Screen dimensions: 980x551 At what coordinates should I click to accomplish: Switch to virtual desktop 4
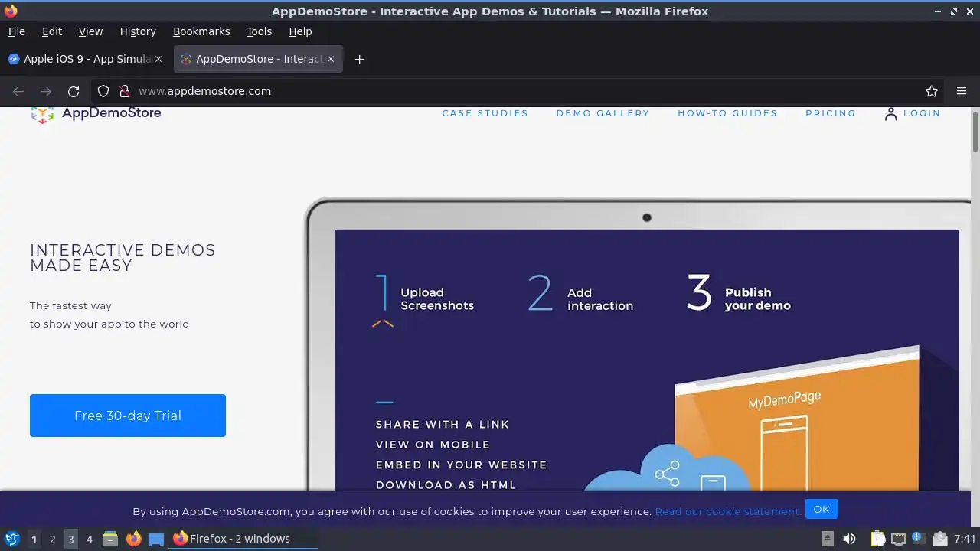coord(89,539)
